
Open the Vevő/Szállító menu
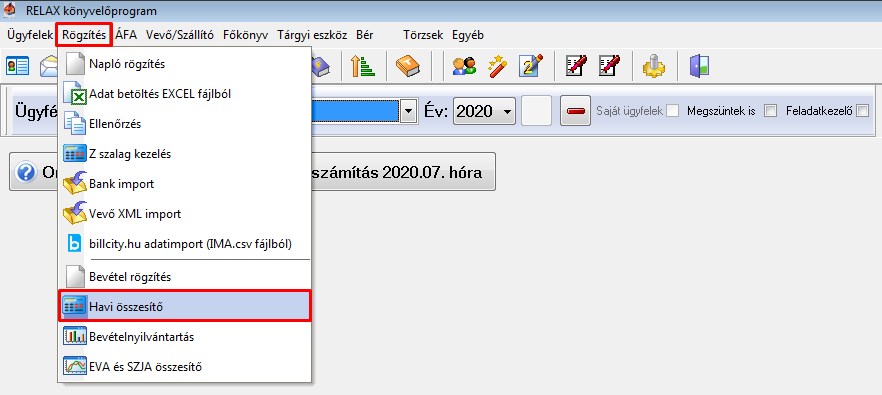tap(179, 35)
